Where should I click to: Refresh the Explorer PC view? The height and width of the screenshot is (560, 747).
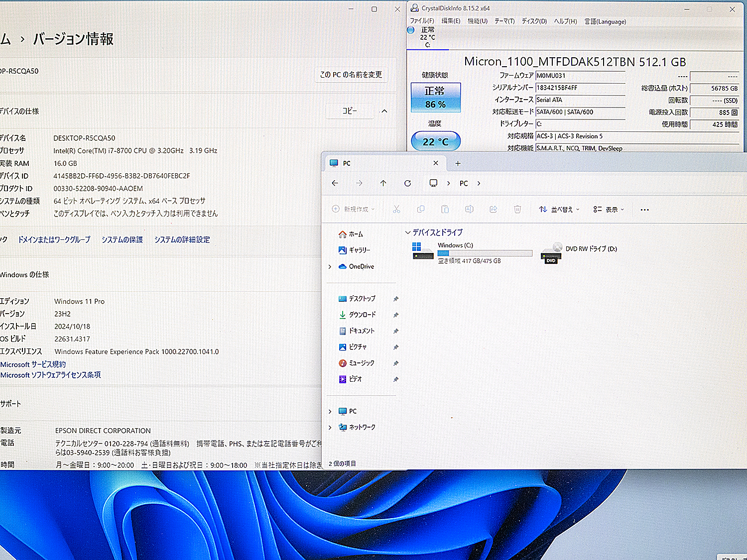407,183
